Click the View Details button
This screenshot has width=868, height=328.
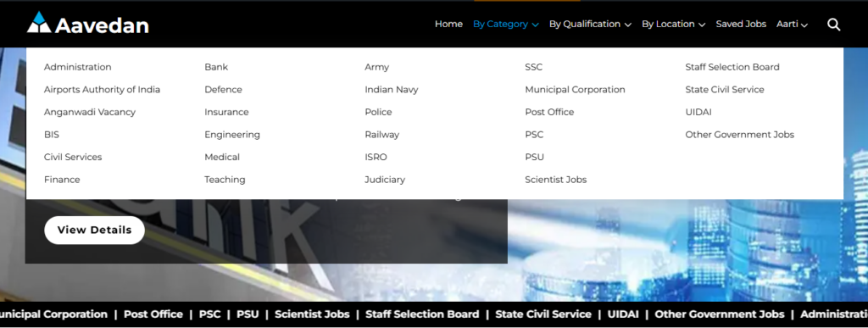point(94,230)
